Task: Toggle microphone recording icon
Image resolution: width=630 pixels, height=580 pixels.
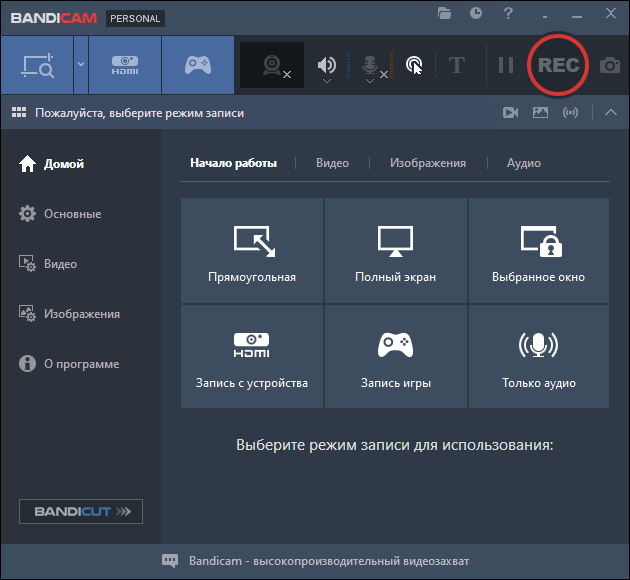Action: pos(370,64)
